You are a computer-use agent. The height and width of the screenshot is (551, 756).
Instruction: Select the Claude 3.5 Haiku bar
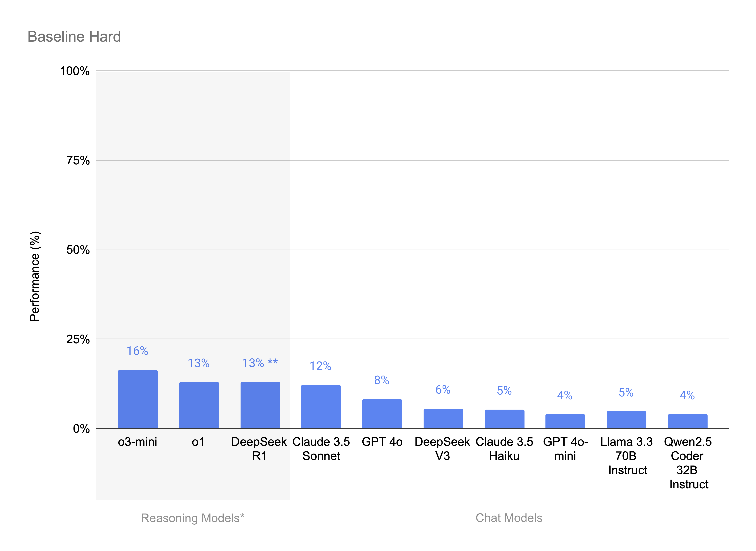tap(505, 419)
